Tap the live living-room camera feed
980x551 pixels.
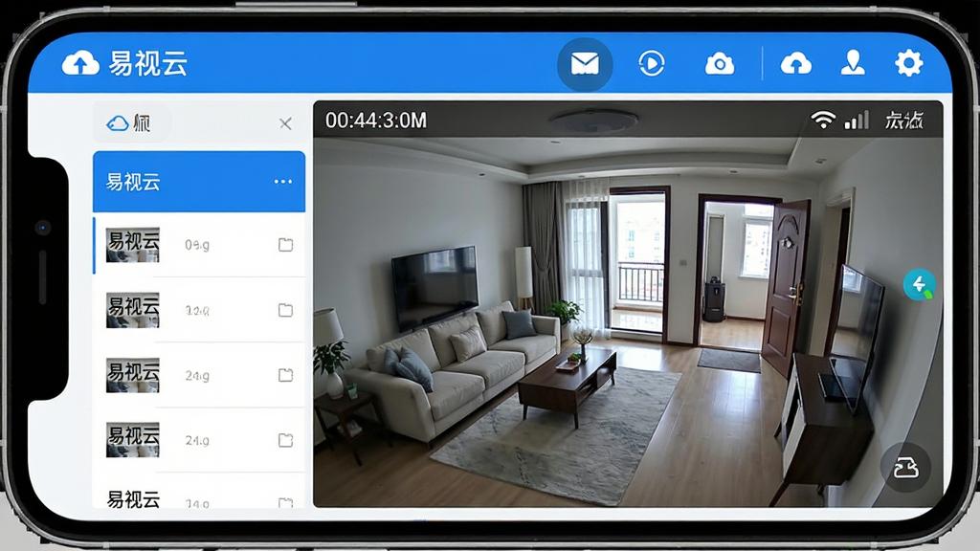tap(628, 303)
